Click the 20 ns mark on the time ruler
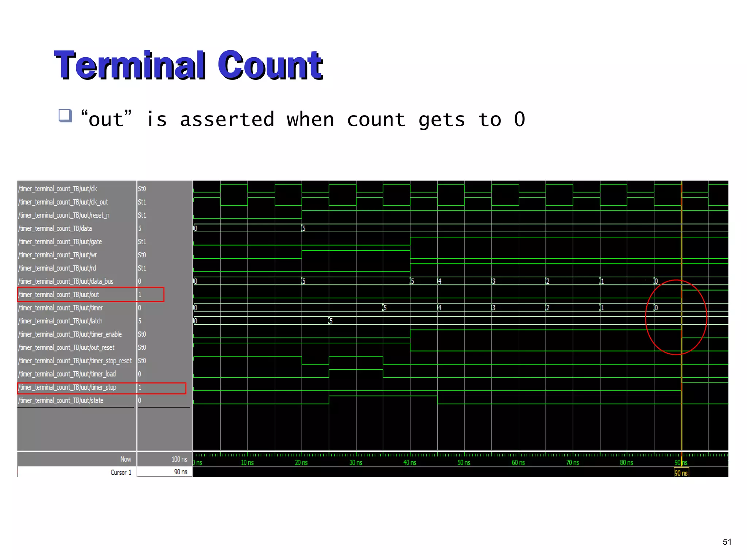 click(x=301, y=463)
